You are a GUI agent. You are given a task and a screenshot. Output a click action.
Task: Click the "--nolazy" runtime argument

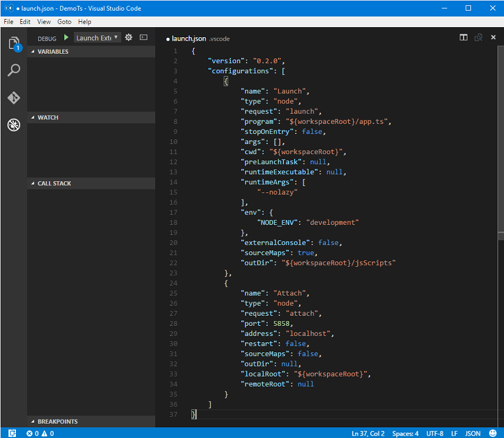tap(277, 192)
